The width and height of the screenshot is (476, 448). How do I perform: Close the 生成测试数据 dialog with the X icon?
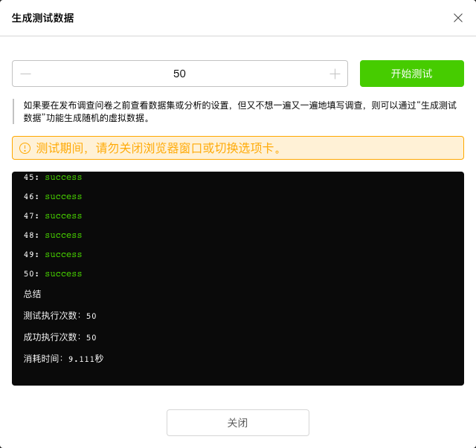pyautogui.click(x=458, y=18)
